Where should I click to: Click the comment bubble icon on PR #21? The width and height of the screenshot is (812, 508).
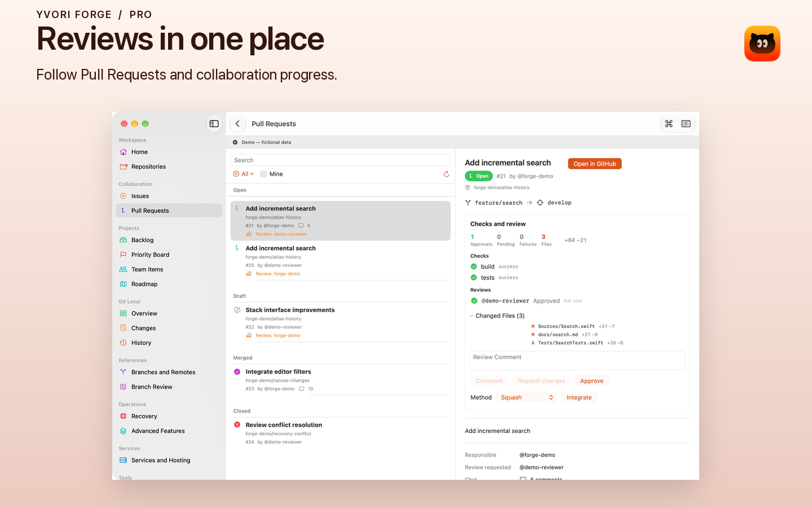pos(301,226)
